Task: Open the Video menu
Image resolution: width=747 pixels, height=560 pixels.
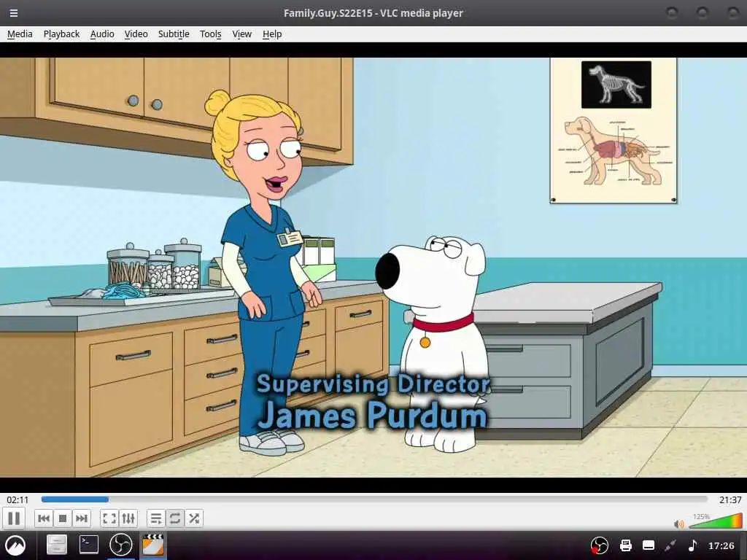Action: (x=136, y=34)
